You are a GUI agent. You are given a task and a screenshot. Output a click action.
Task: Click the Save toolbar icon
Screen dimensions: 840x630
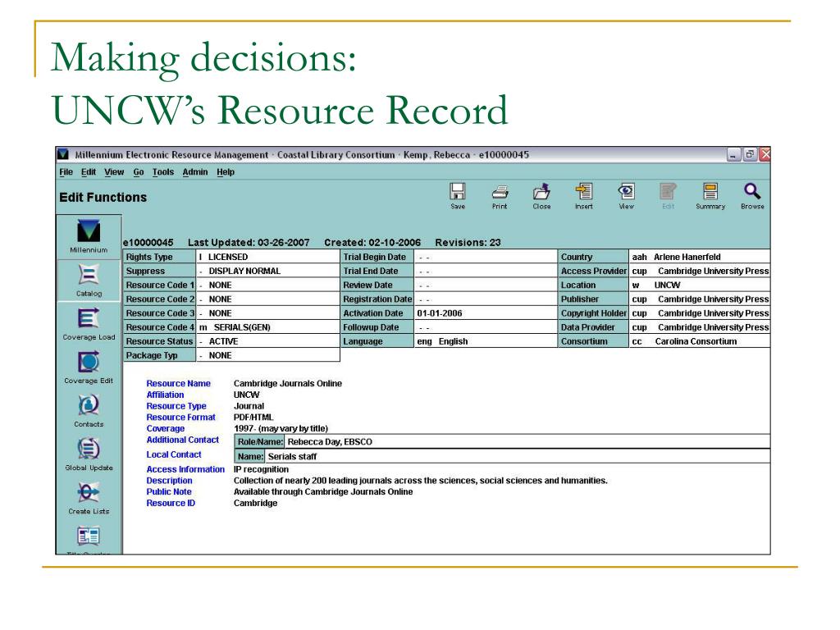pyautogui.click(x=458, y=195)
